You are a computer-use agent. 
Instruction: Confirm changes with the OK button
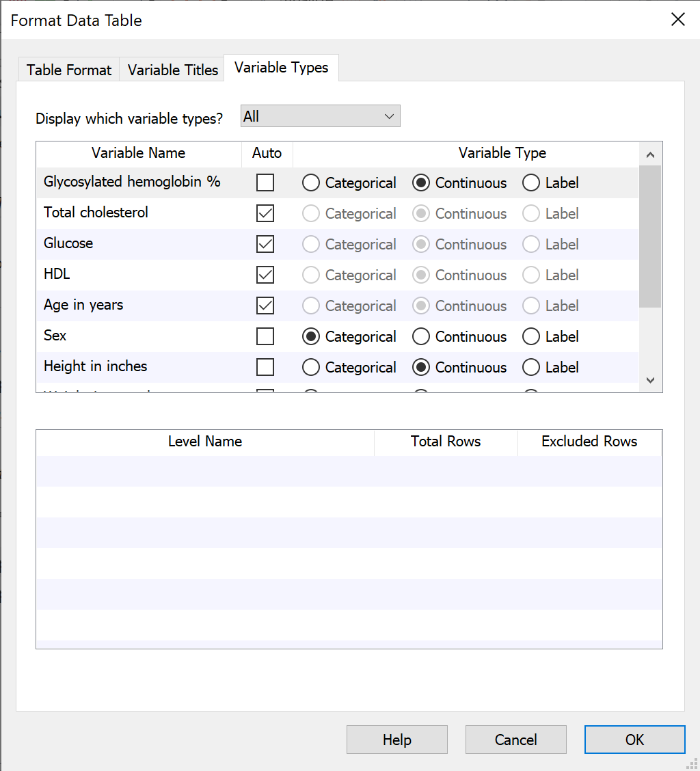click(x=634, y=740)
